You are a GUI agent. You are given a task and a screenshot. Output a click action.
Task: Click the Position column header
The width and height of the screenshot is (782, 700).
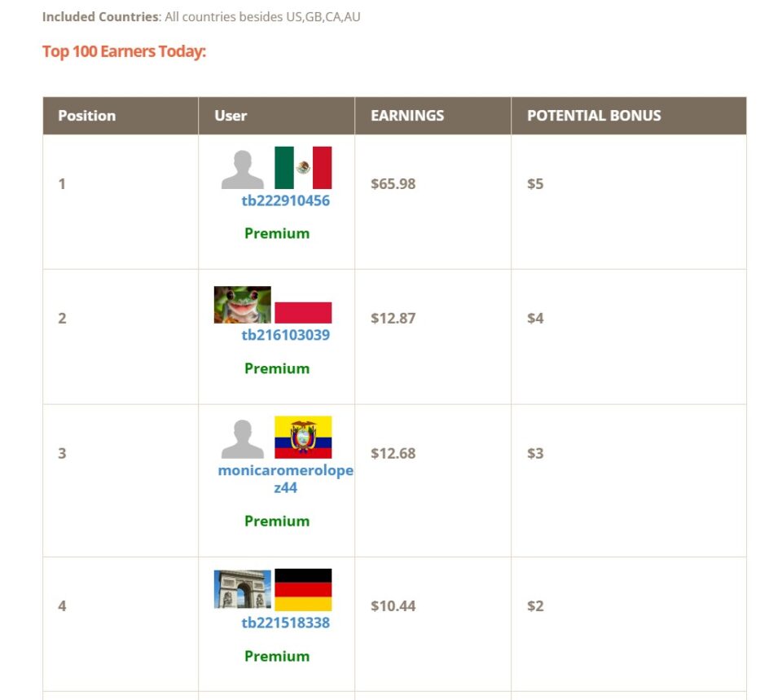tap(87, 116)
